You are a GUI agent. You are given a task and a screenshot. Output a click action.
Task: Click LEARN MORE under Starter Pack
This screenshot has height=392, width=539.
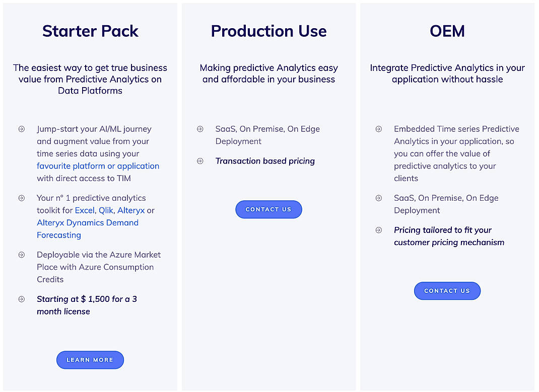click(x=90, y=360)
